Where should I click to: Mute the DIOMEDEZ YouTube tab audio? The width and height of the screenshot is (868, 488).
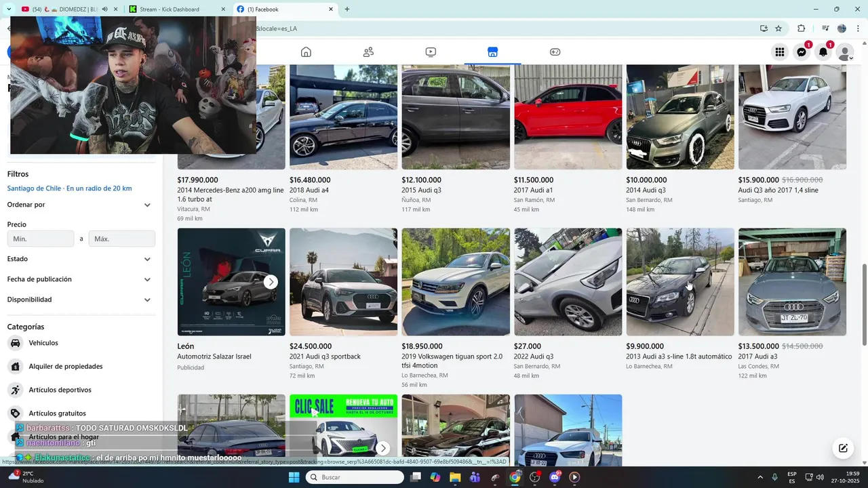click(105, 9)
